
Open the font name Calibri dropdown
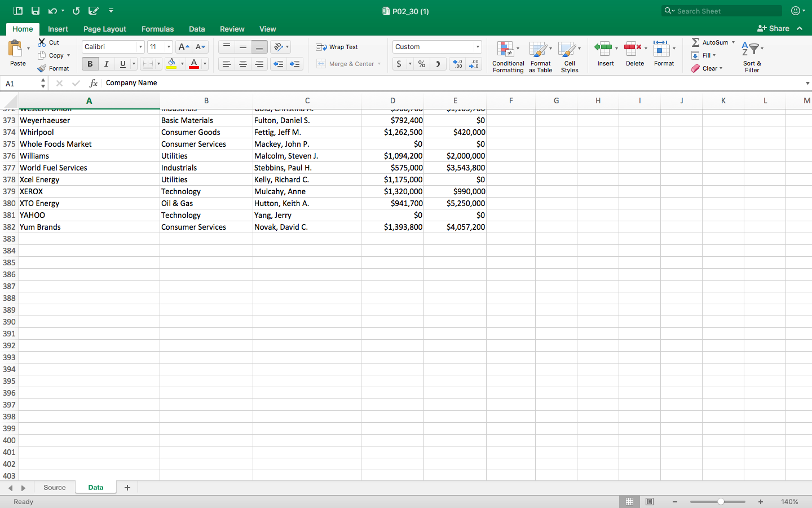[140, 47]
